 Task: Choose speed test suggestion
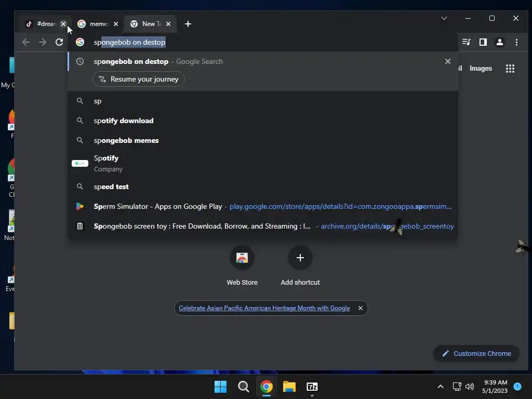click(263, 187)
